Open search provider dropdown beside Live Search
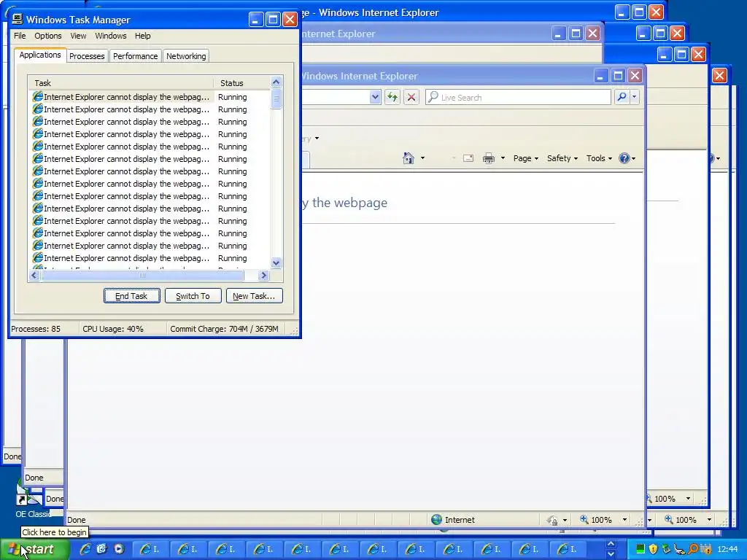 coord(634,97)
